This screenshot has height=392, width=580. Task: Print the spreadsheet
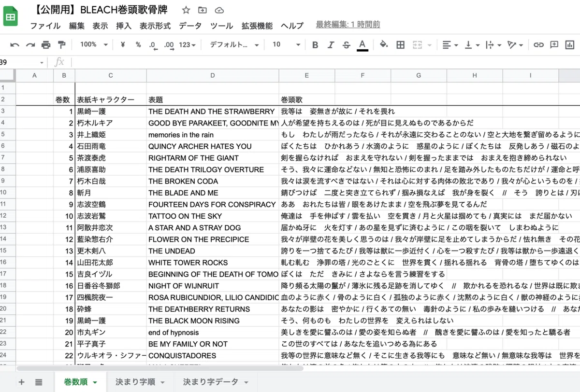[x=46, y=45]
